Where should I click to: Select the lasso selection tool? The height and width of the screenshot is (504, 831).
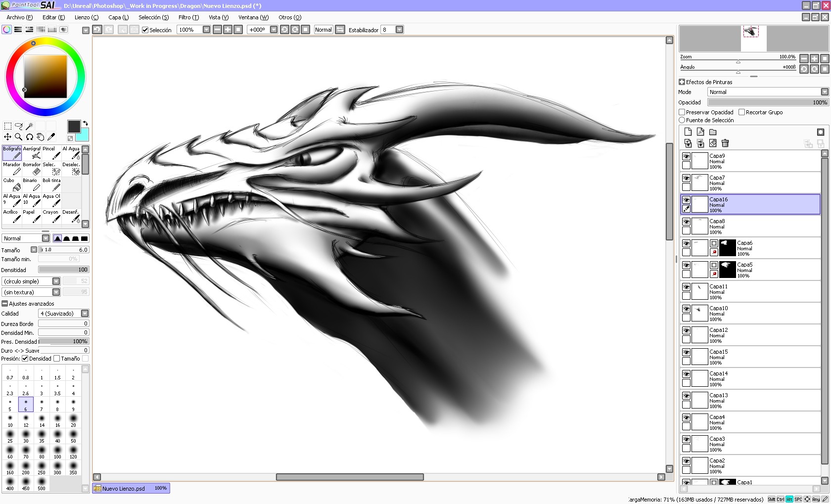point(18,126)
